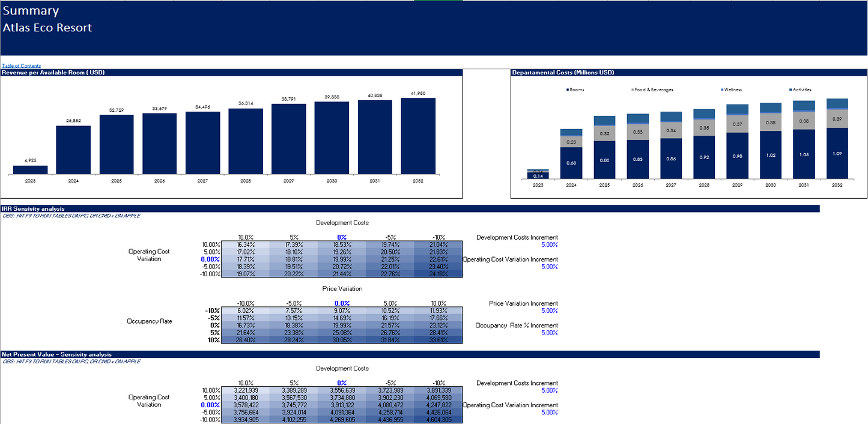Screen dimensions: 868x424
Task: Select the Occupancy Rate % Increment 5.00% value
Action: pyautogui.click(x=549, y=333)
